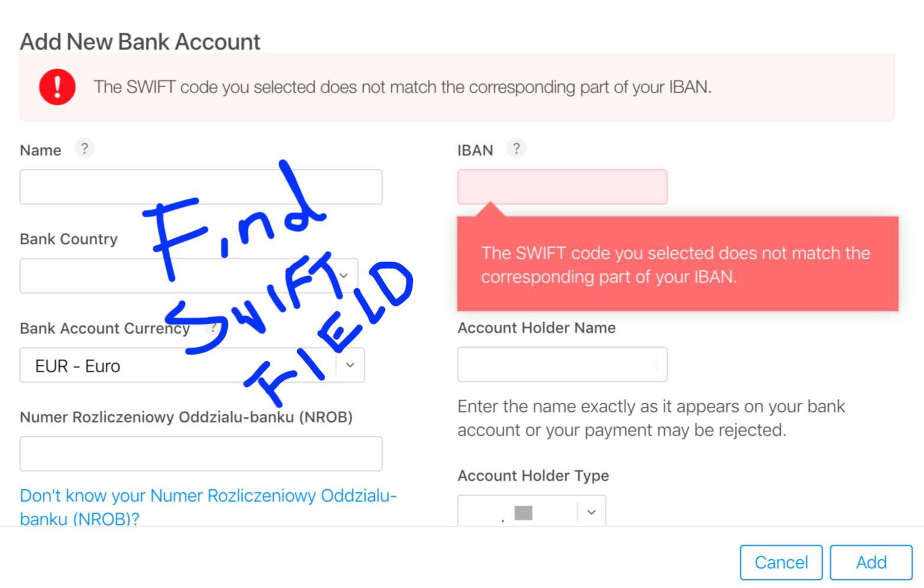The image size is (924, 588).
Task: Click the Account Holder Type value box
Action: 532,511
